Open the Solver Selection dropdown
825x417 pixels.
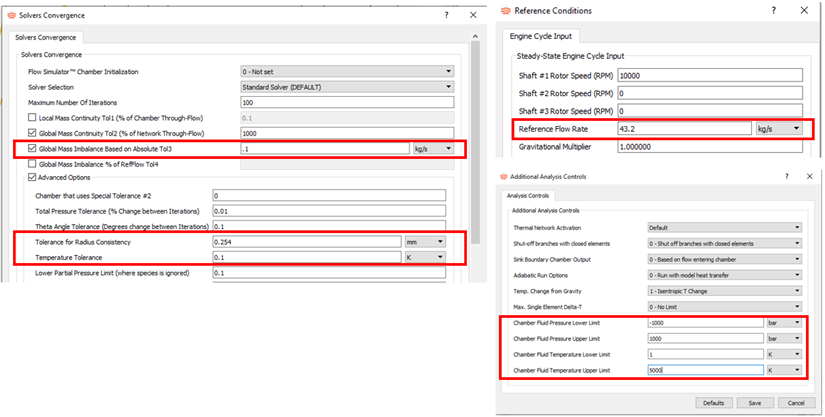coord(347,87)
